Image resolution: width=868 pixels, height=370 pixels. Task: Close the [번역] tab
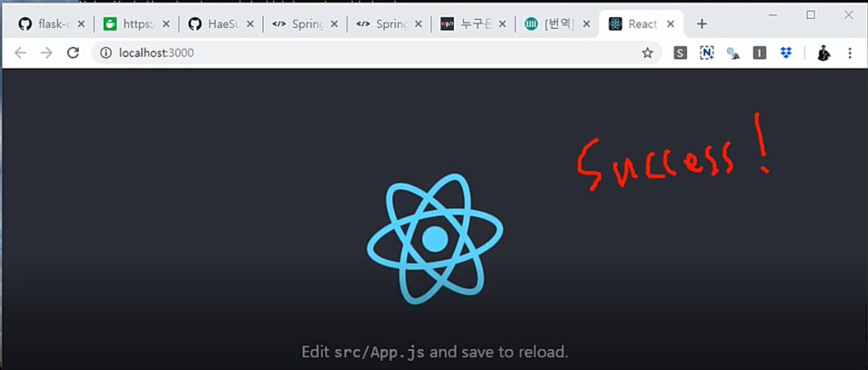(586, 24)
